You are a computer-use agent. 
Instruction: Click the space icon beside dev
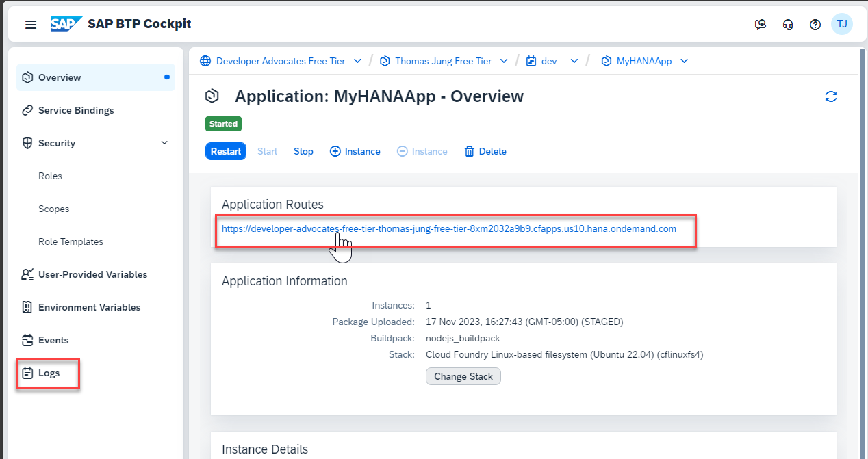pos(531,61)
